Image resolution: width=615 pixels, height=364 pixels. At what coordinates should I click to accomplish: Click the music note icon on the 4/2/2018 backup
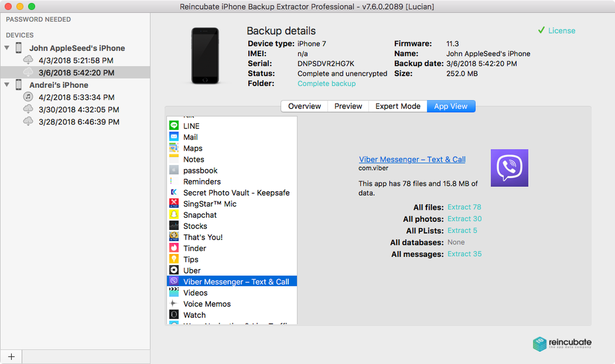coord(28,97)
